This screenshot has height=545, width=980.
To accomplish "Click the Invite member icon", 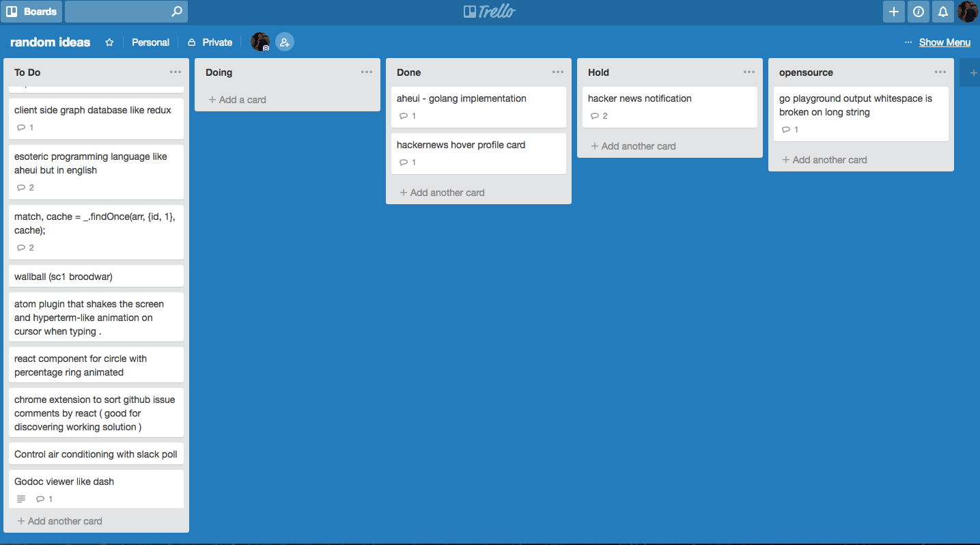I will pyautogui.click(x=285, y=42).
